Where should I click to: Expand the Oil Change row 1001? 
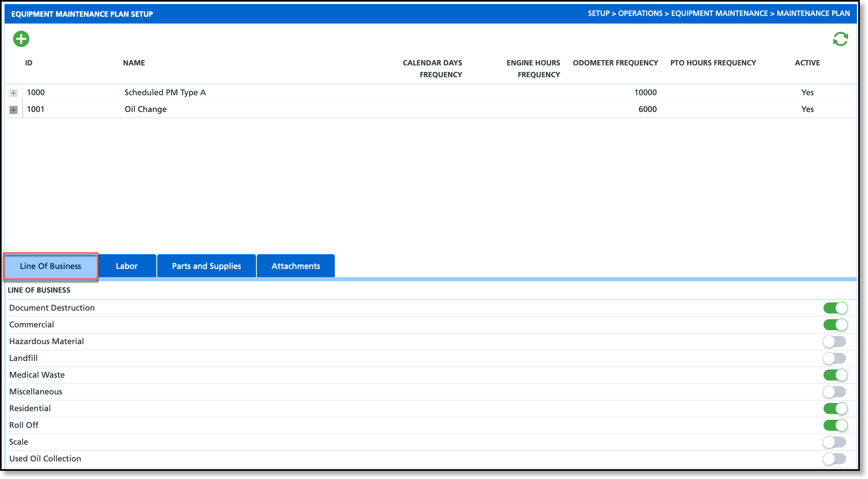(x=13, y=110)
